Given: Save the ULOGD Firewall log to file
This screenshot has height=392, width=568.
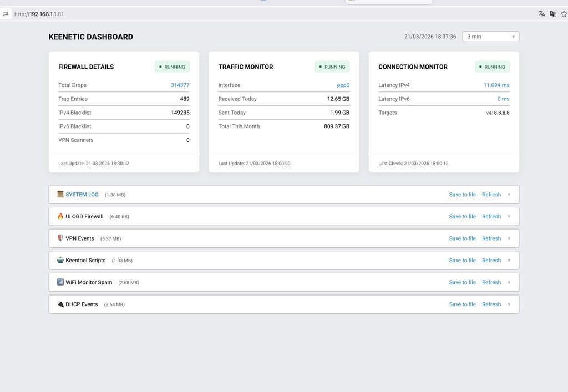Looking at the screenshot, I should coord(462,217).
